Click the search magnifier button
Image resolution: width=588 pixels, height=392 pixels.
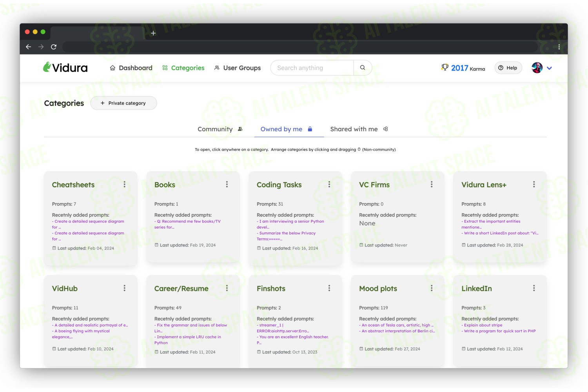(363, 68)
